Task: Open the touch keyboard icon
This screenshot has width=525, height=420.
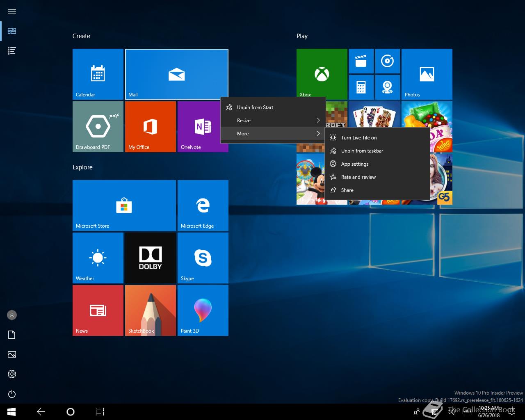Action: coord(467,412)
